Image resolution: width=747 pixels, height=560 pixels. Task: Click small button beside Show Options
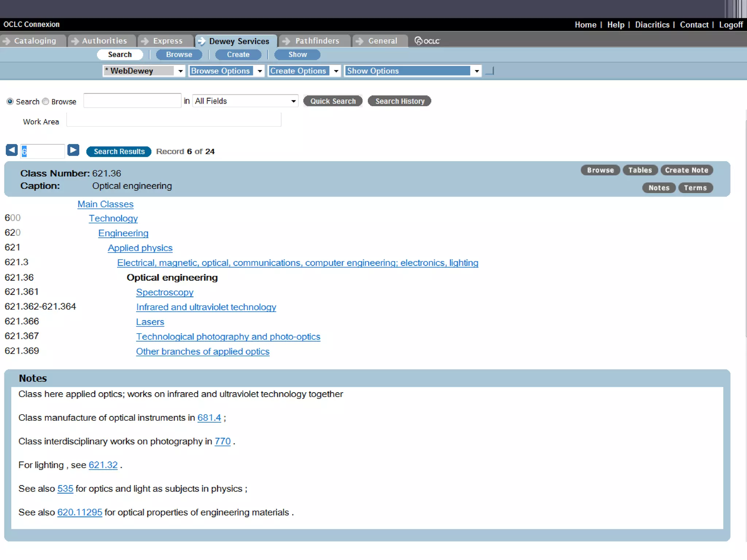tap(490, 71)
